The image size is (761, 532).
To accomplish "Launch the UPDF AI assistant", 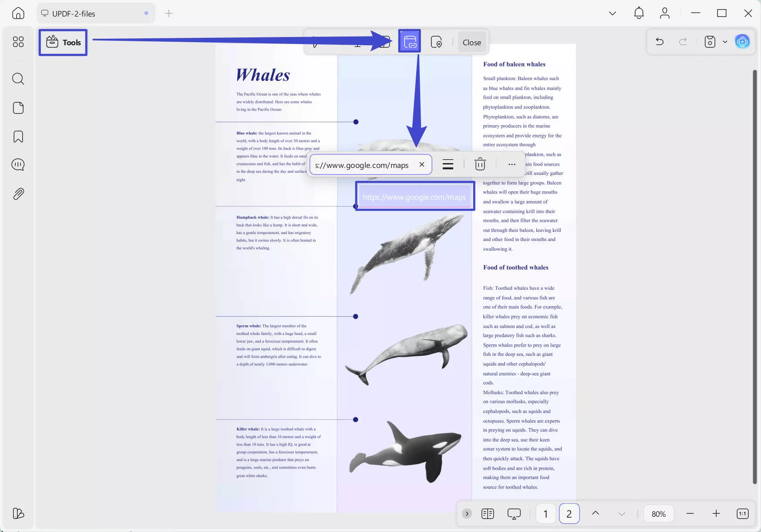I will (x=742, y=42).
